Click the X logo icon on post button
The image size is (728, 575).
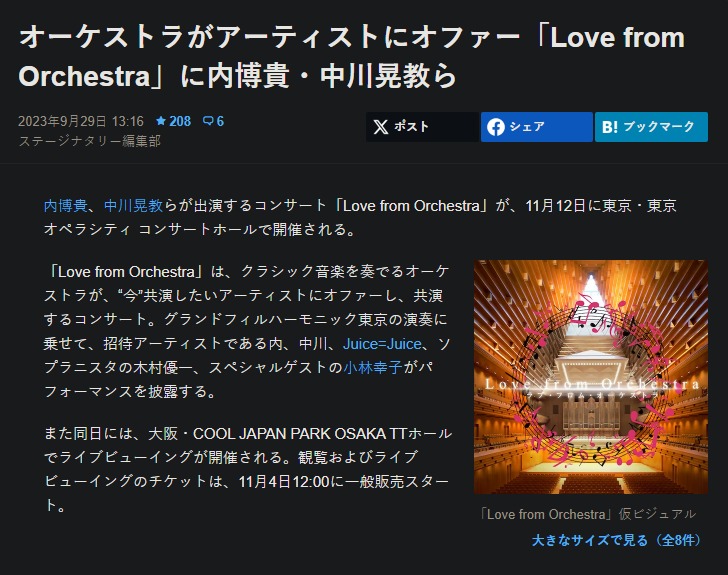[x=381, y=127]
